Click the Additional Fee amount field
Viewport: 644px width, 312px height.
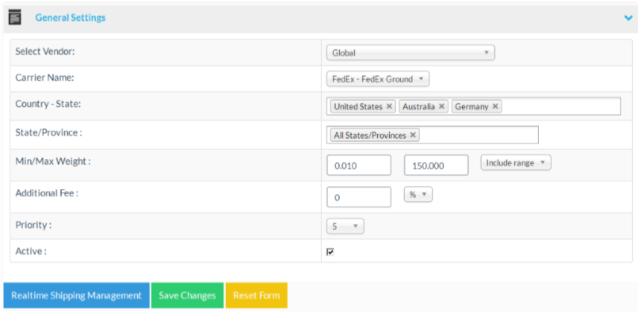[x=359, y=197]
